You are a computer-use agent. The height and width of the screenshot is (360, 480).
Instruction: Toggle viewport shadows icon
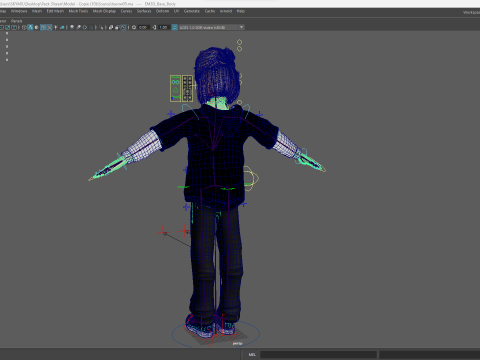click(x=62, y=27)
